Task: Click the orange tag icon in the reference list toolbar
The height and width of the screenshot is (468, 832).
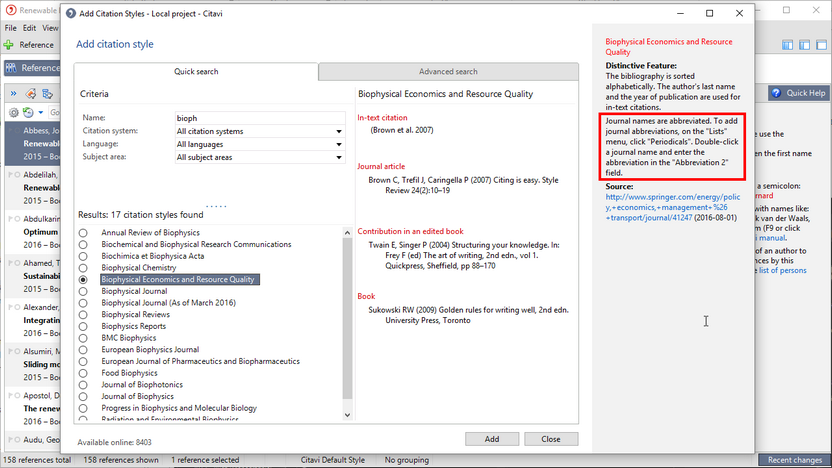Action: coord(31,94)
